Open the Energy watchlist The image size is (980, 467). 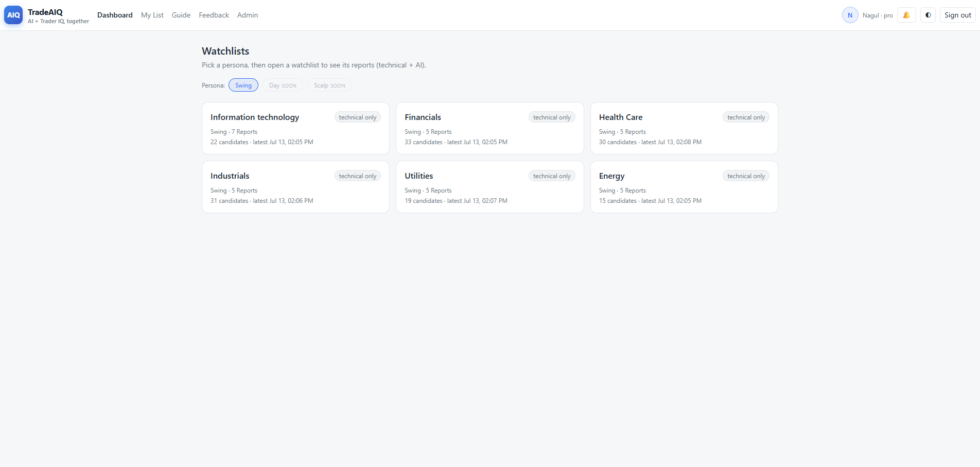(x=684, y=187)
